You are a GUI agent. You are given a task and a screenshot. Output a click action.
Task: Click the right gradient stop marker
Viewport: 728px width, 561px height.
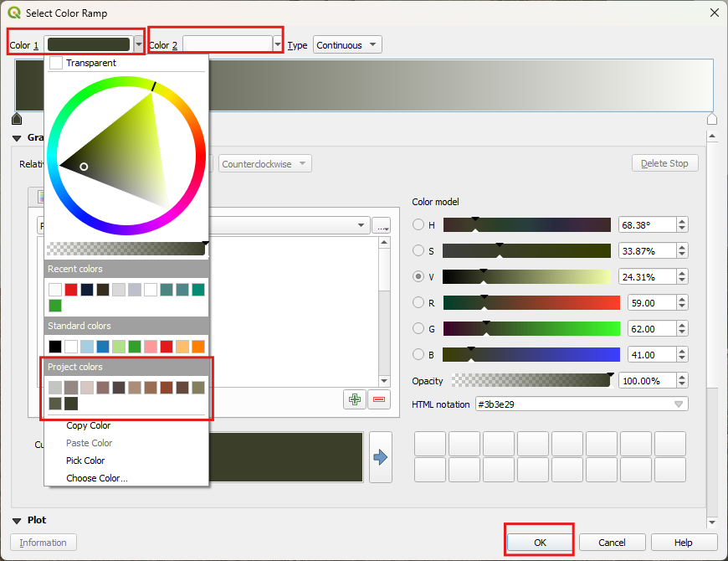click(712, 120)
